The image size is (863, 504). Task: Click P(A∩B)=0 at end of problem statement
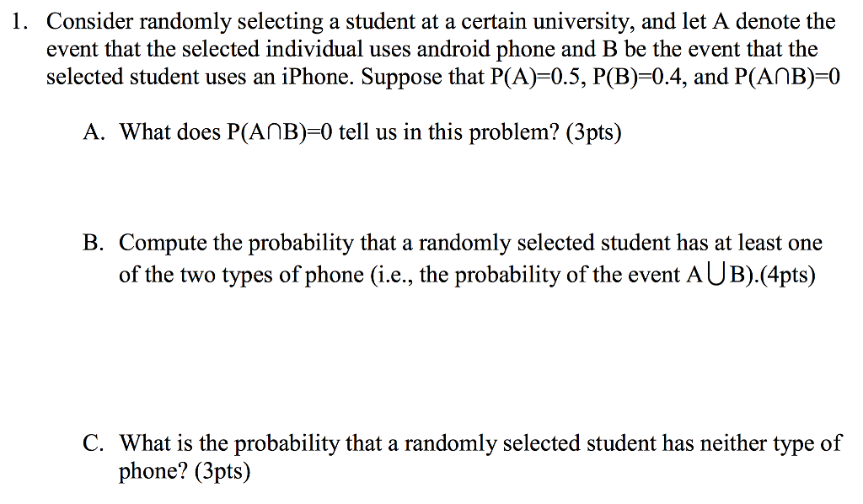[787, 77]
